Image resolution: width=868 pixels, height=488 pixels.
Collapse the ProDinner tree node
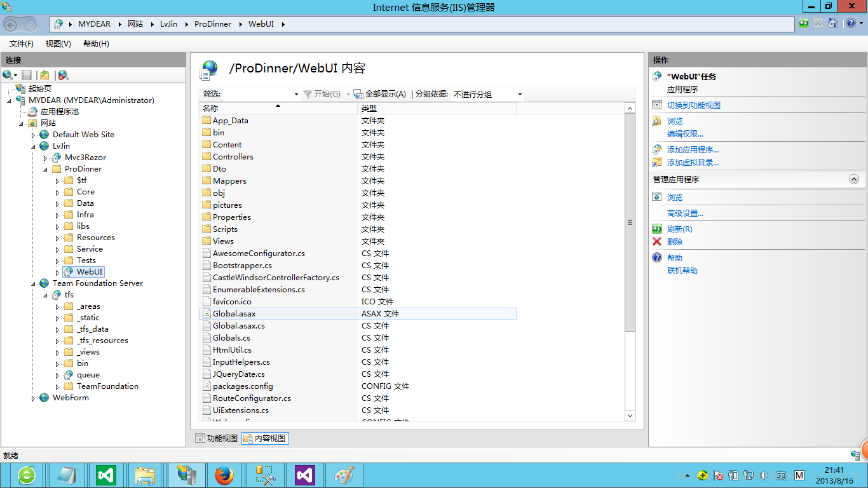pyautogui.click(x=46, y=170)
